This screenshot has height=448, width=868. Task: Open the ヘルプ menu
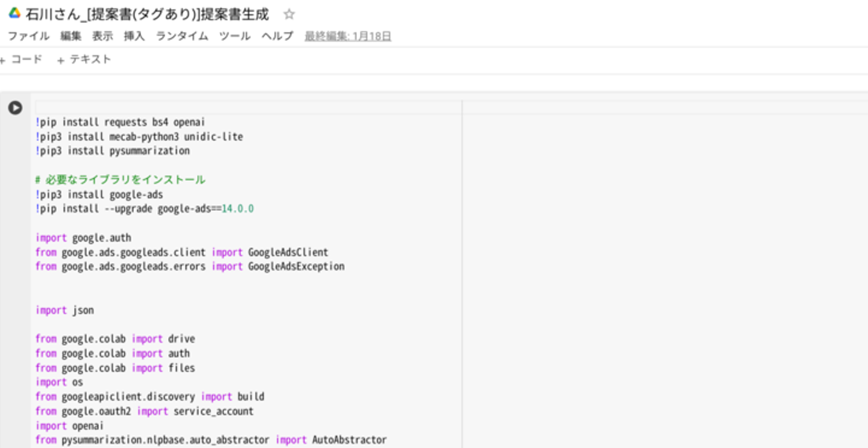point(277,36)
